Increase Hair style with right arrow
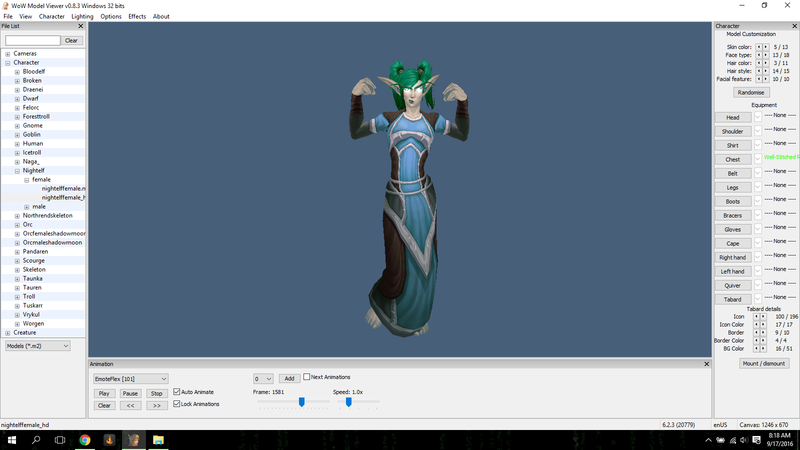This screenshot has height=450, width=800. click(766, 71)
